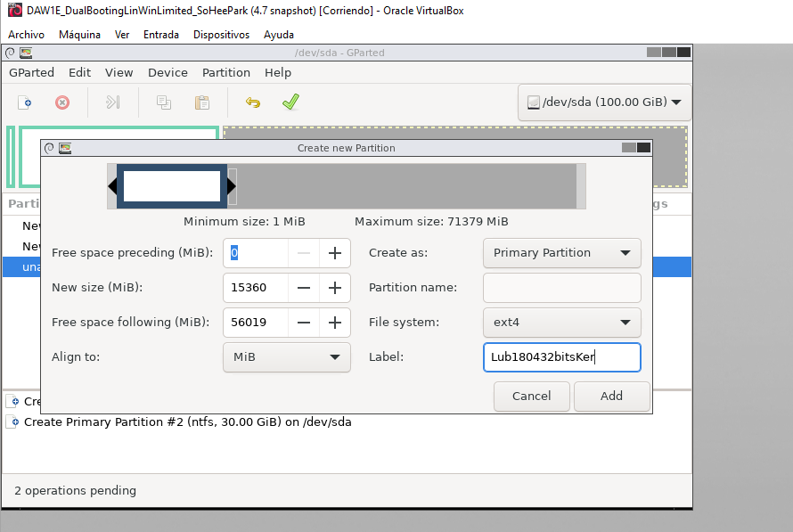Click the right resize arrow on partition graphic
Image resolution: width=793 pixels, height=532 pixels.
(x=232, y=186)
